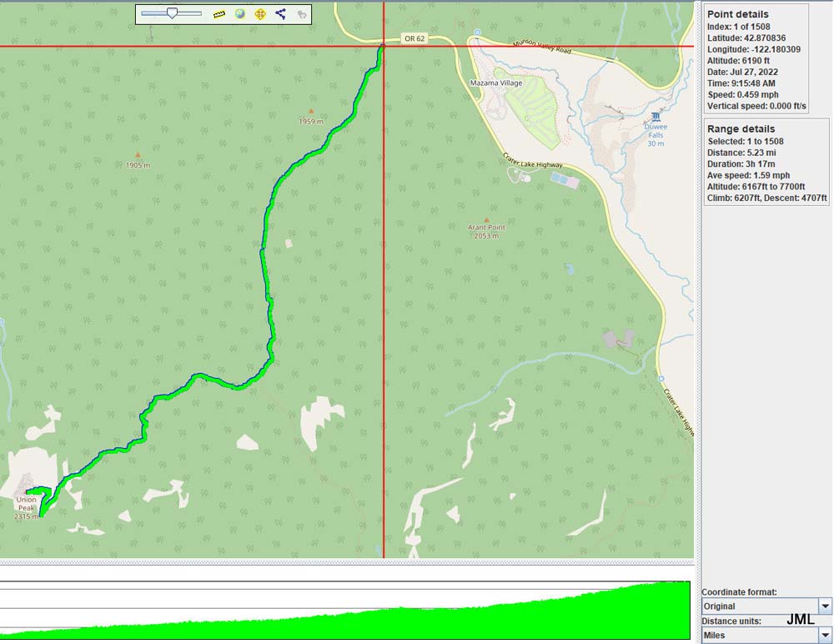Click the Union Peak summit marker

(x=27, y=491)
